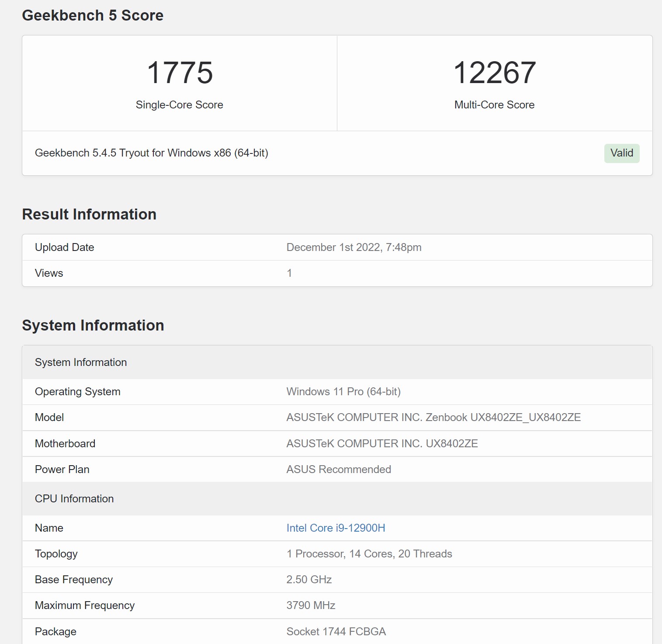Click the Motherboard row label
Viewport: 662px width, 644px height.
(x=65, y=444)
